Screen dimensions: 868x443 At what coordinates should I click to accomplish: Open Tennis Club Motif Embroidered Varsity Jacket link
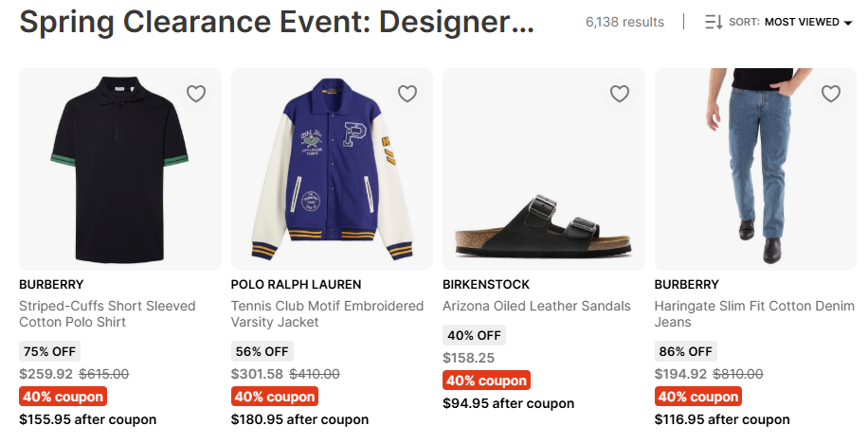[327, 314]
